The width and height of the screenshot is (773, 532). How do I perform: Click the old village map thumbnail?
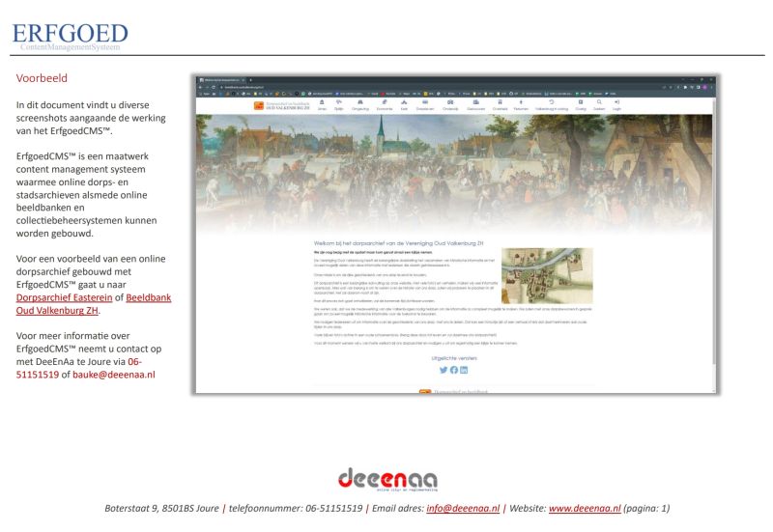(x=547, y=275)
